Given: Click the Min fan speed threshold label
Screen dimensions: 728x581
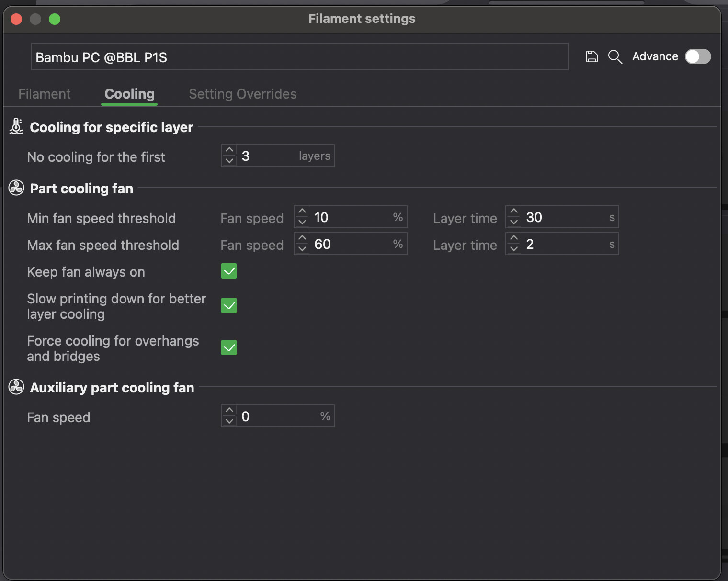Looking at the screenshot, I should coord(102,218).
